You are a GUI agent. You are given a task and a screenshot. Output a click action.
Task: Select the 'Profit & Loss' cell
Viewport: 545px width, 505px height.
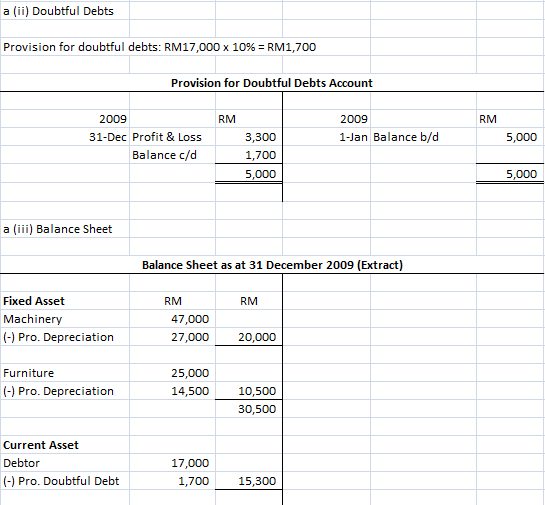pos(172,137)
